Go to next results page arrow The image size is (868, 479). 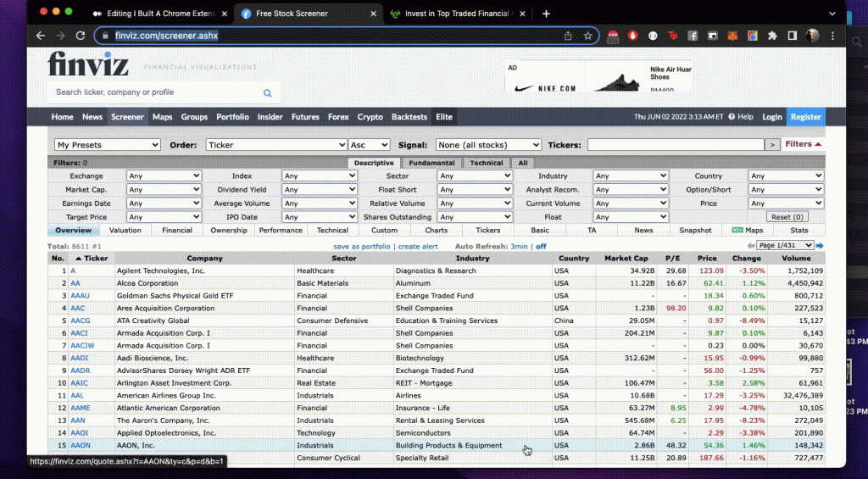[820, 246]
